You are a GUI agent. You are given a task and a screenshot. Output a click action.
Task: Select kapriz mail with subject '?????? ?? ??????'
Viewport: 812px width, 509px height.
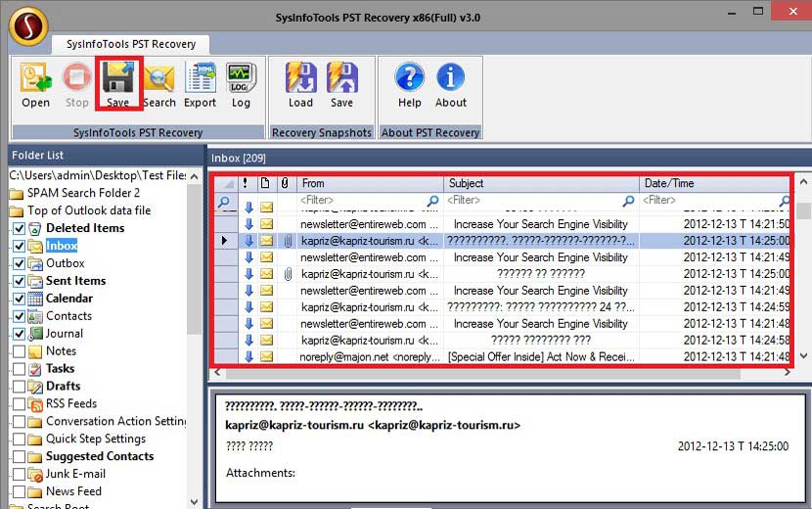coord(501,274)
